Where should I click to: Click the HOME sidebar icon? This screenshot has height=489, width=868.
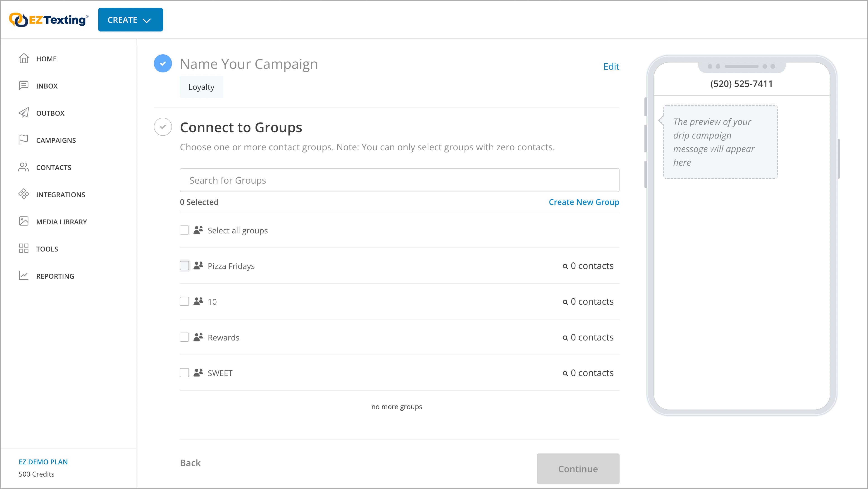[x=24, y=58]
